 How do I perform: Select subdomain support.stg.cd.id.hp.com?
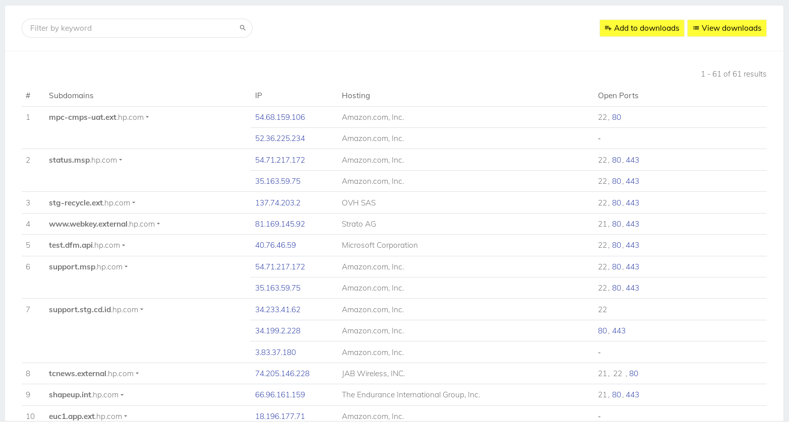coord(94,309)
